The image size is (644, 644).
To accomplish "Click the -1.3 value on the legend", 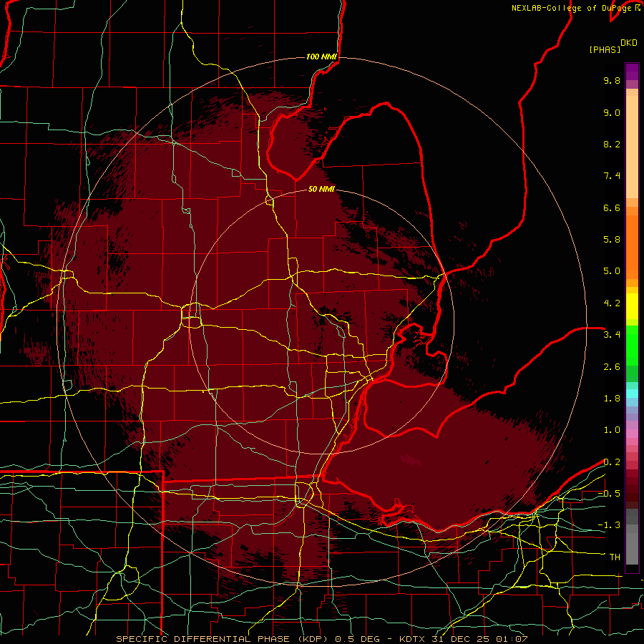I will (x=609, y=525).
